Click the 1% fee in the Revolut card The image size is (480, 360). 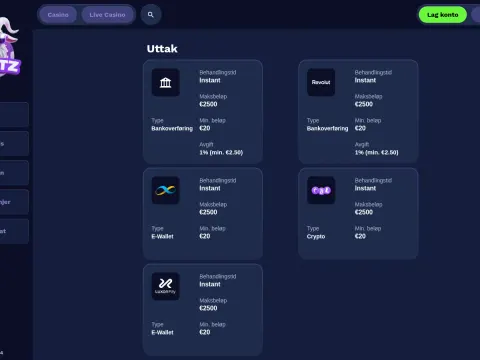tap(376, 153)
